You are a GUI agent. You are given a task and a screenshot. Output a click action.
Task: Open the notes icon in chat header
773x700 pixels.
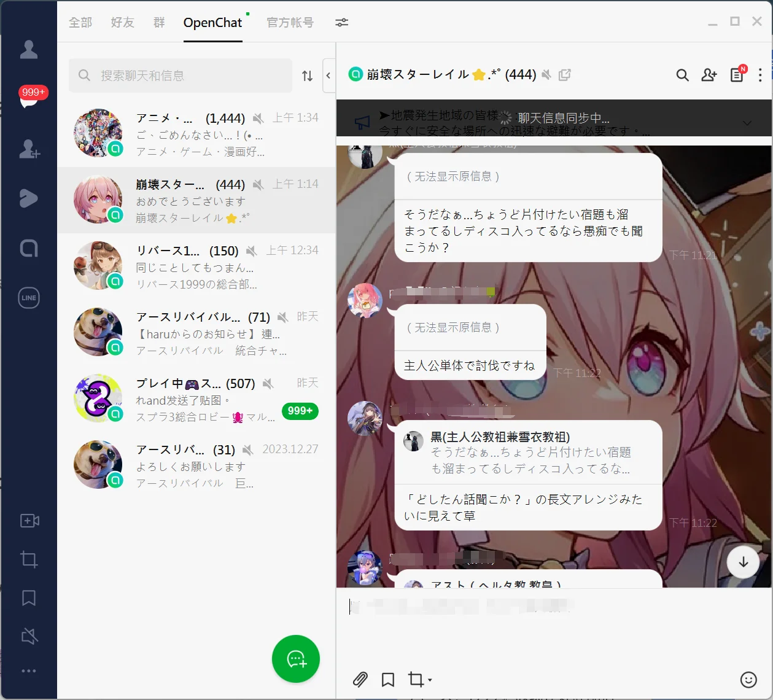(737, 75)
